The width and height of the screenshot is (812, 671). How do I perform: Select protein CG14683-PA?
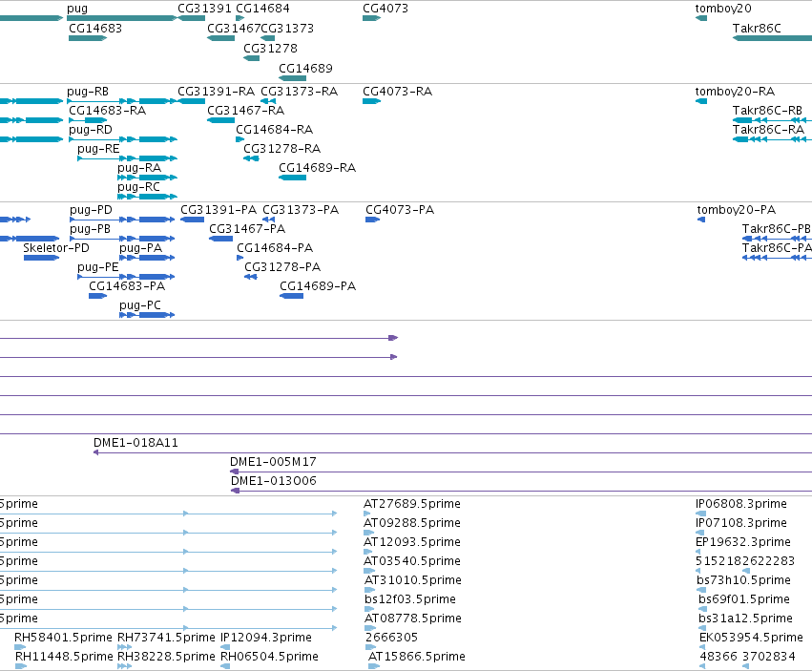coord(127,286)
